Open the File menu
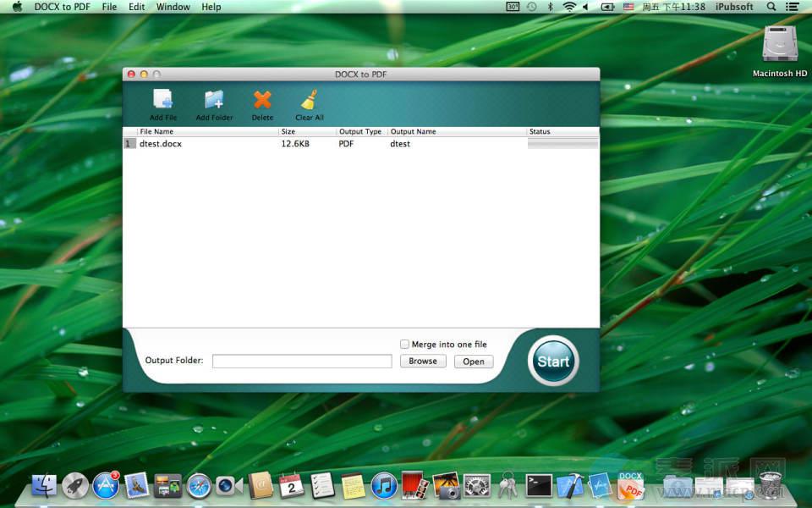 coord(109,7)
